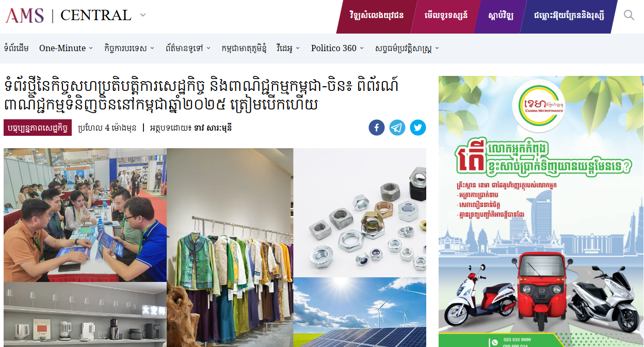Viewport: 644px width, 347px height.
Task: Share article via Facebook icon
Action: 377,128
